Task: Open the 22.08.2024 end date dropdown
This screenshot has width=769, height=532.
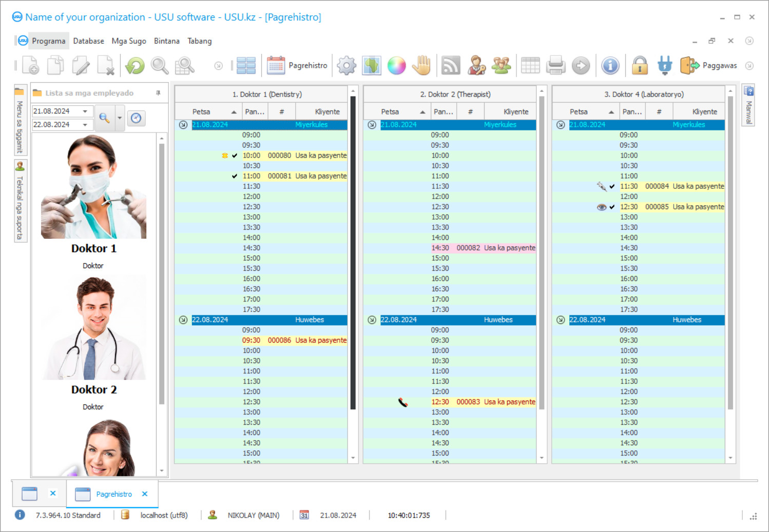Action: tap(85, 125)
